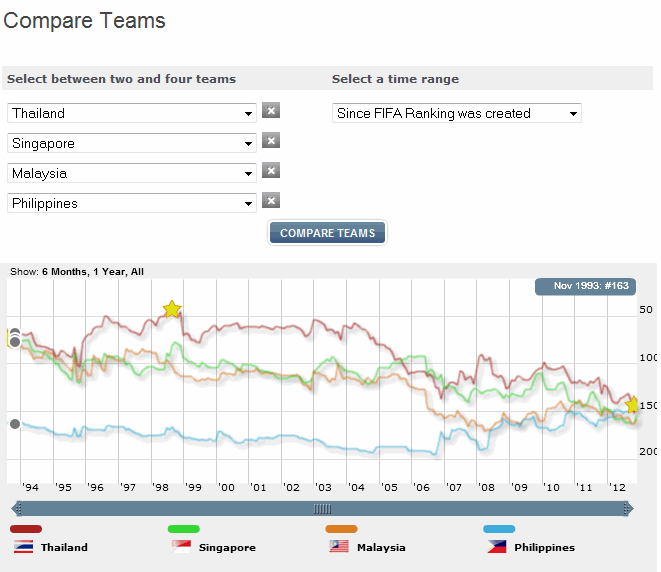Click 'Select between two and four teams' heading
Screen dimensions: 661x572
pyautogui.click(x=121, y=79)
